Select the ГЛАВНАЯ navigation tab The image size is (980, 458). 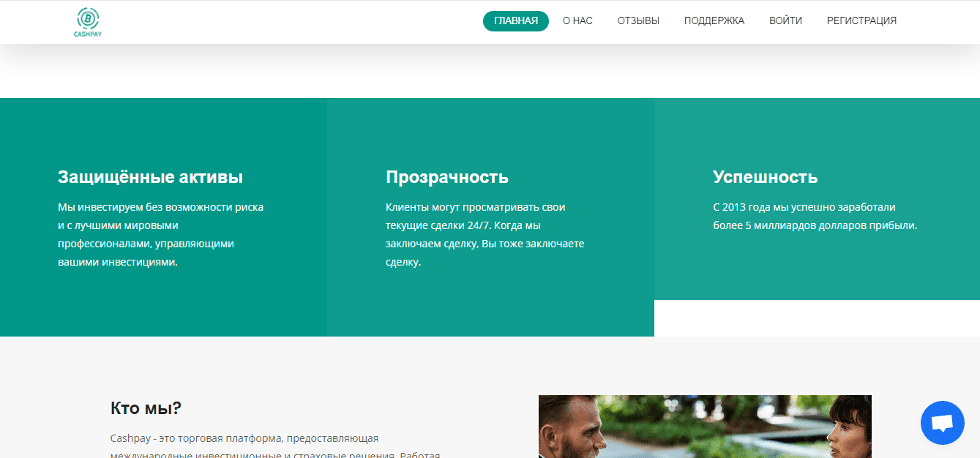click(515, 21)
